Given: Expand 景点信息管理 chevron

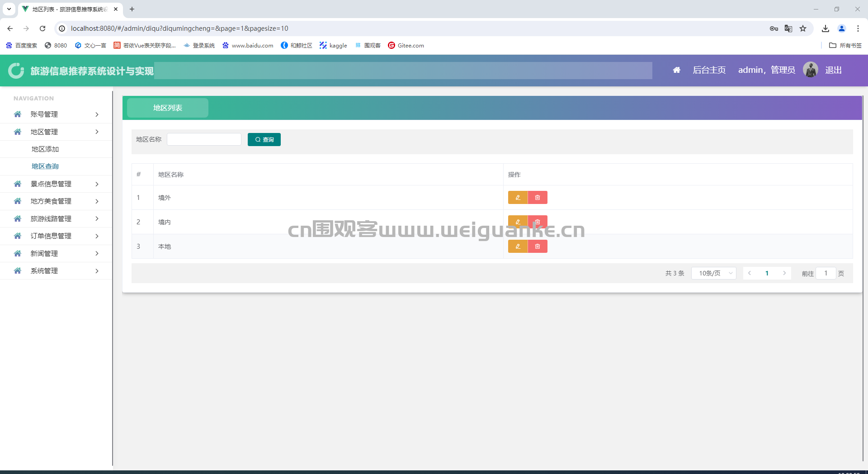Looking at the screenshot, I should (97, 184).
